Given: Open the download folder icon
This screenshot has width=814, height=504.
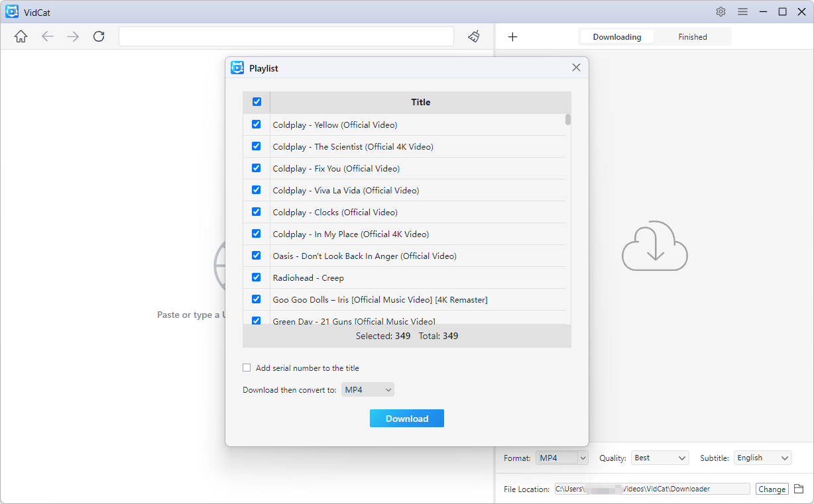Looking at the screenshot, I should click(x=799, y=489).
